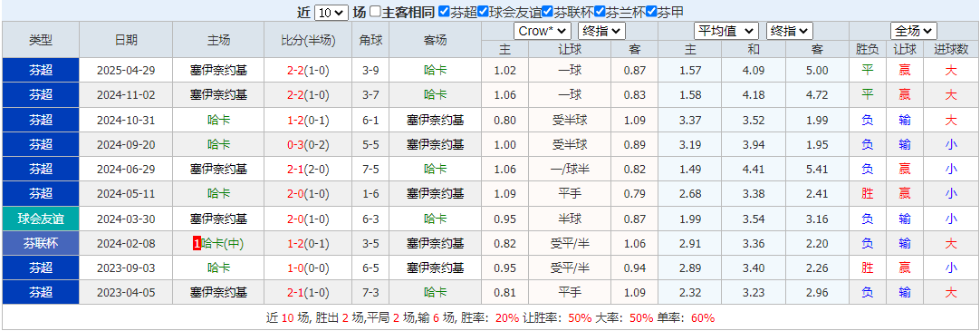This screenshot has height=331, width=980.
Task: Open the 2-2(1-0) score on 2024-11-02 row
Action: point(309,95)
